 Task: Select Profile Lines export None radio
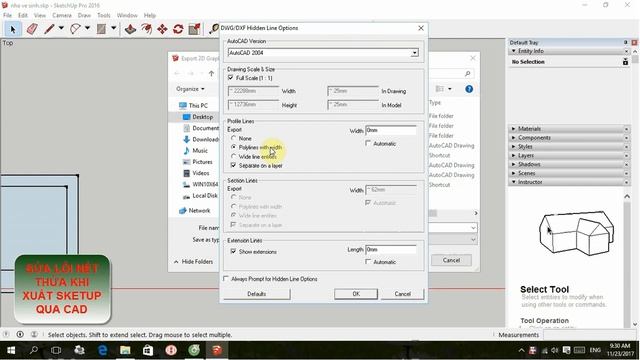click(233, 138)
